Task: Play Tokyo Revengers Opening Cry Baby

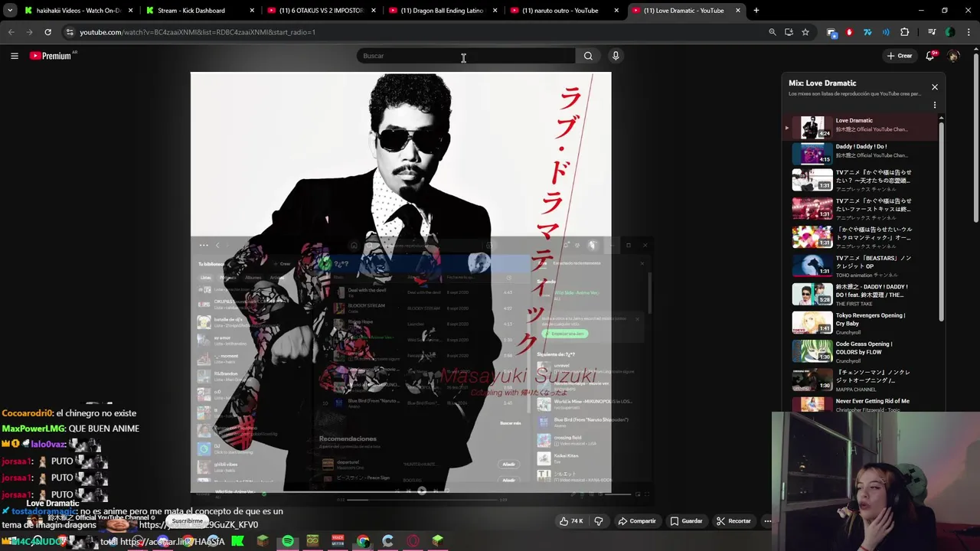Action: click(861, 323)
